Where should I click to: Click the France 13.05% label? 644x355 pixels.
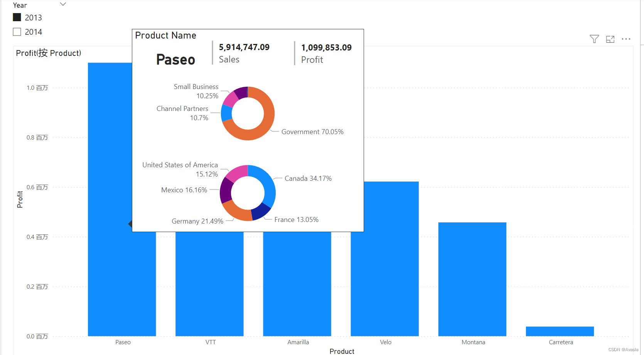(296, 220)
